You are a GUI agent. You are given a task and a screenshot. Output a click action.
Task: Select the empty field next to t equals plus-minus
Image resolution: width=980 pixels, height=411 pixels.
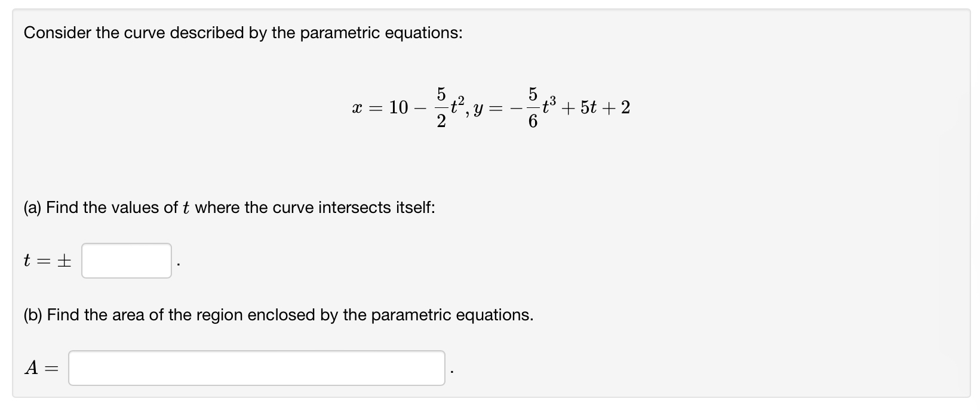[125, 261]
